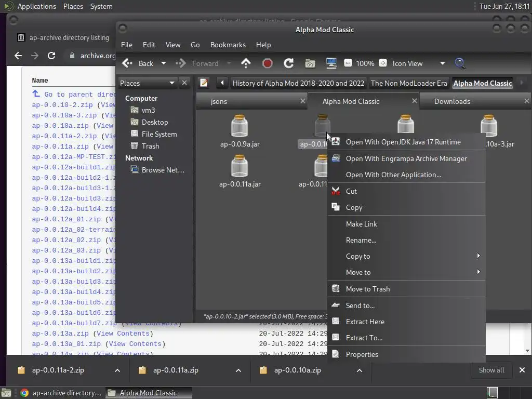Open the View menu
This screenshot has width=532, height=399.
coord(172,45)
